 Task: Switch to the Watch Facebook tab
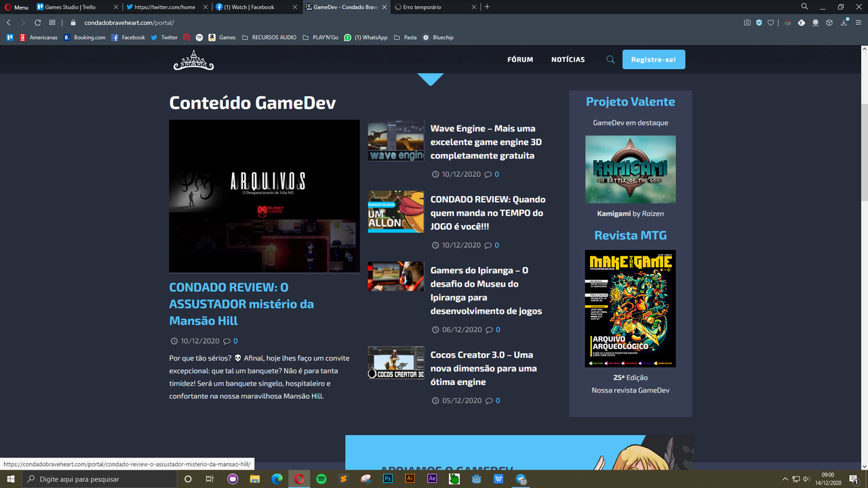[x=256, y=7]
